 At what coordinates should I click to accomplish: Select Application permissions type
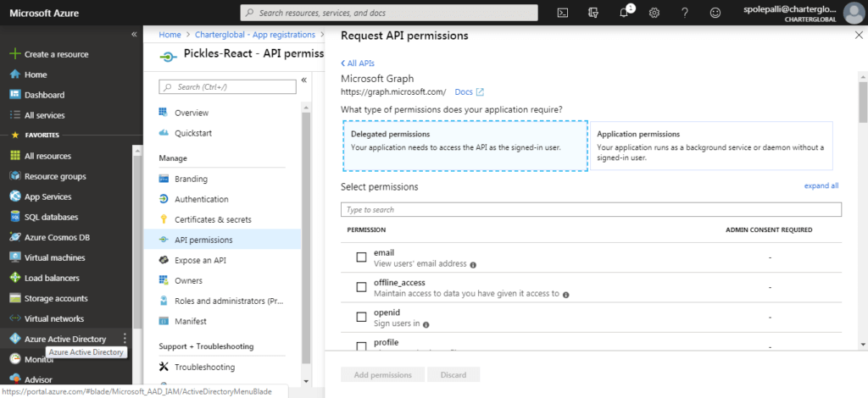(711, 146)
